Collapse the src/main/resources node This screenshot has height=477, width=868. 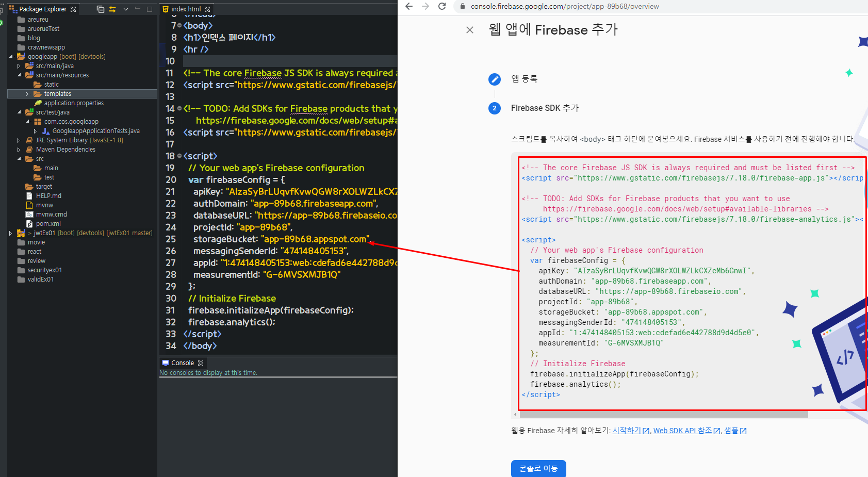point(19,75)
